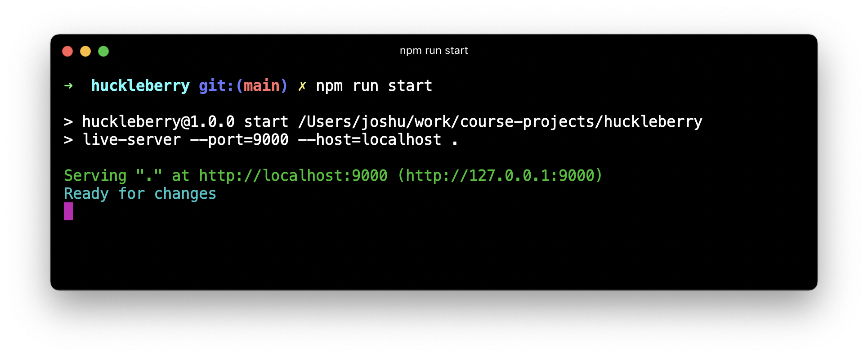The image size is (868, 357).
Task: Click the red close window button
Action: [x=67, y=51]
